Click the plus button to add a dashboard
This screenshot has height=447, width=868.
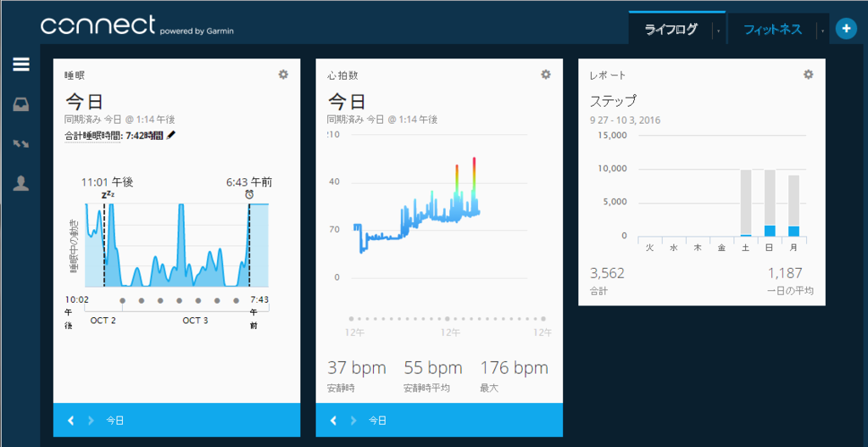pyautogui.click(x=846, y=29)
